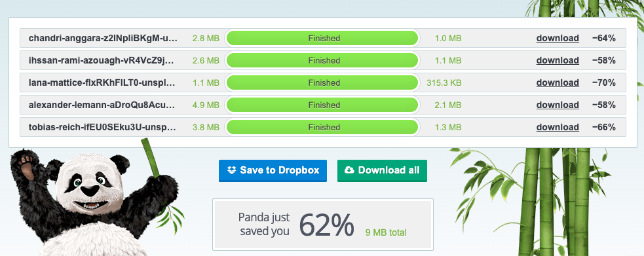
Task: Click the 315.3 KB compressed size
Action: click(444, 83)
